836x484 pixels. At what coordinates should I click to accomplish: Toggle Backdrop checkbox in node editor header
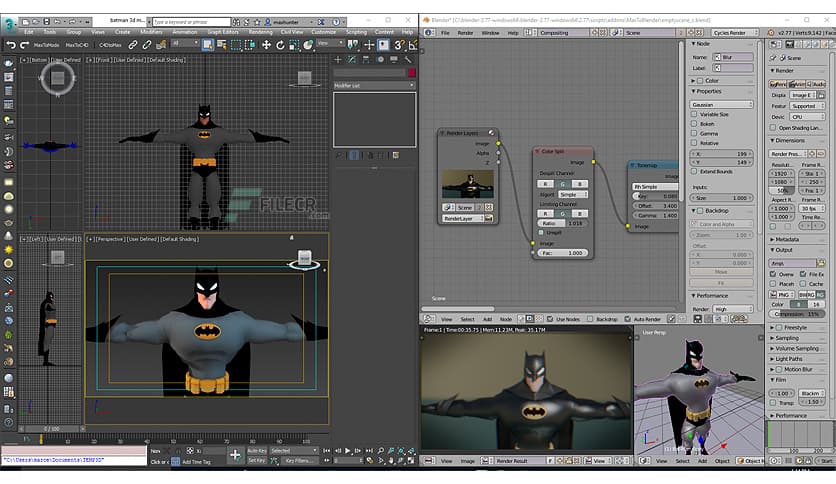pos(590,319)
